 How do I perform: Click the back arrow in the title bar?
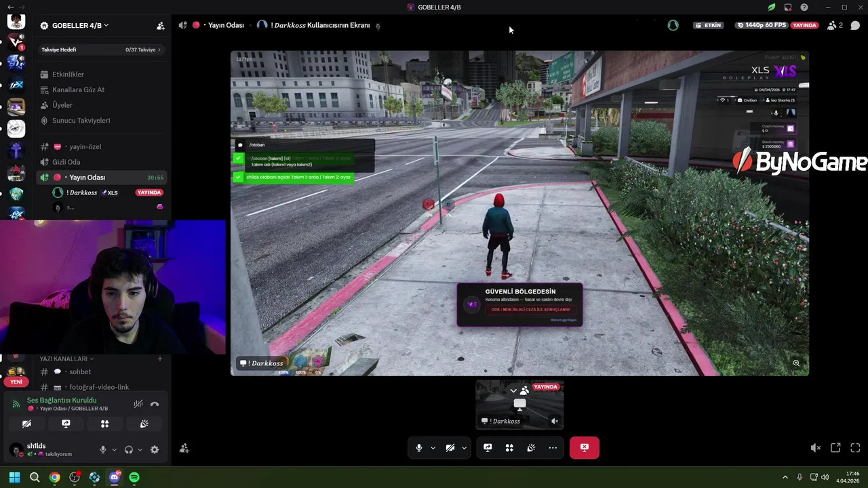[x=10, y=7]
